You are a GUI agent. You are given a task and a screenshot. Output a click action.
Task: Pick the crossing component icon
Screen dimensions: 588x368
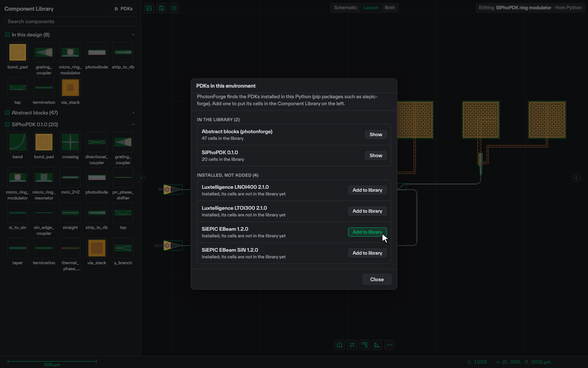tap(71, 142)
